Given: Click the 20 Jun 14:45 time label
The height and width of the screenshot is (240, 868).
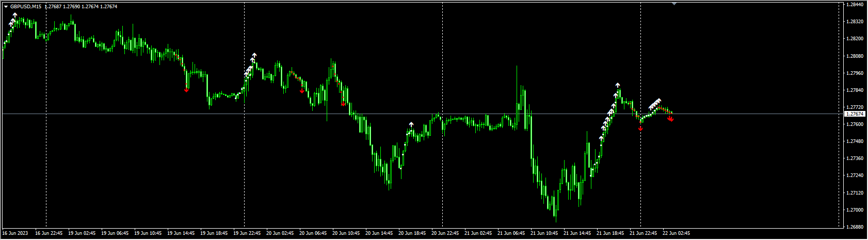Looking at the screenshot, I should pos(379,233).
